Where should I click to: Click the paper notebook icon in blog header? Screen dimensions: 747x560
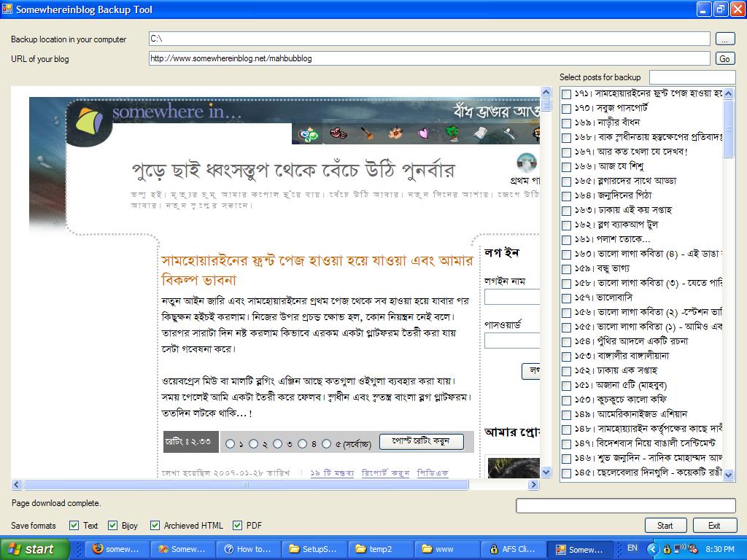point(480,133)
